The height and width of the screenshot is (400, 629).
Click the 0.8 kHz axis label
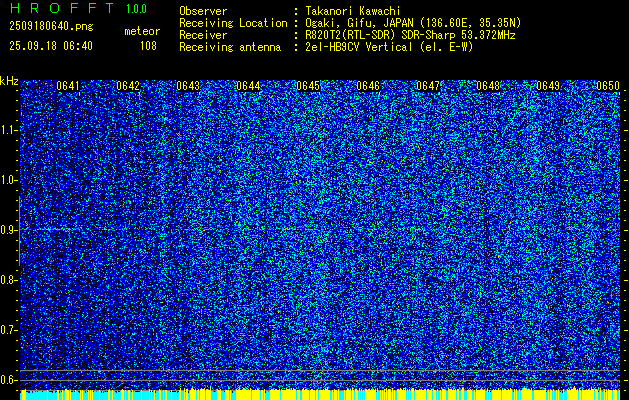point(8,280)
